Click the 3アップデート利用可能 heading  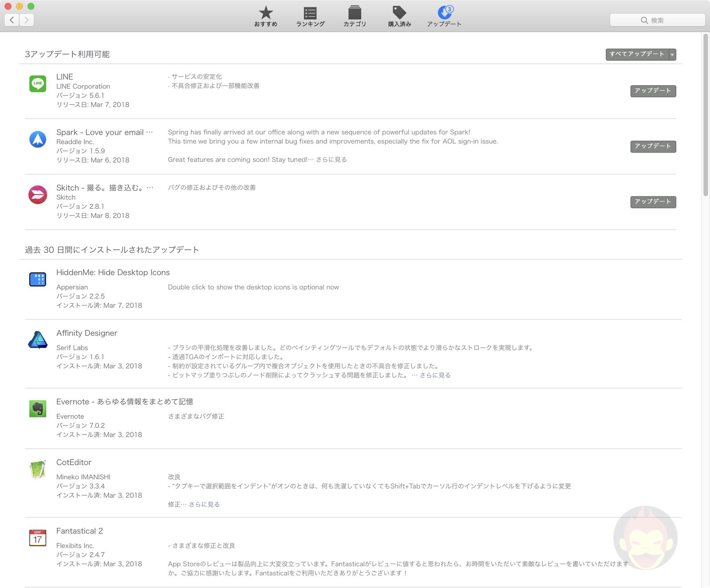point(67,54)
